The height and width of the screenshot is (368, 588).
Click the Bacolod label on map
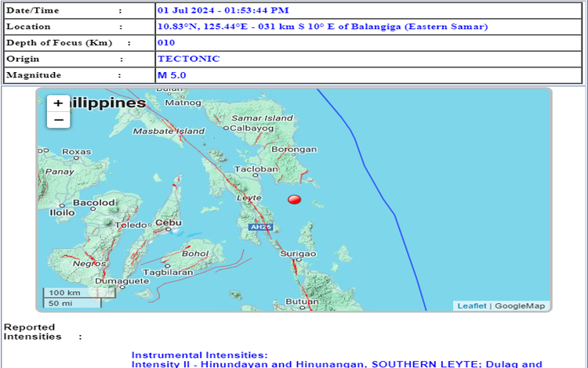pos(94,203)
